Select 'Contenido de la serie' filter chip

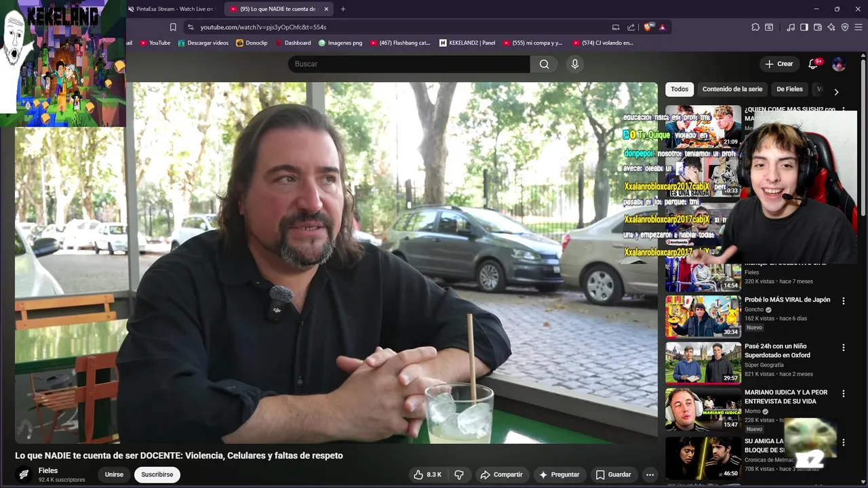coord(732,89)
